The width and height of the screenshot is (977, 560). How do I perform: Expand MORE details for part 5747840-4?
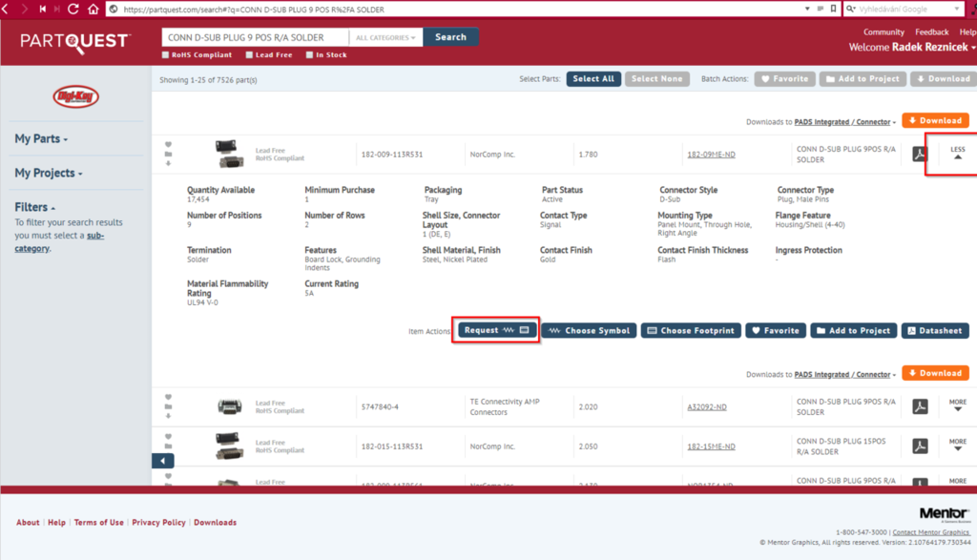click(x=957, y=406)
